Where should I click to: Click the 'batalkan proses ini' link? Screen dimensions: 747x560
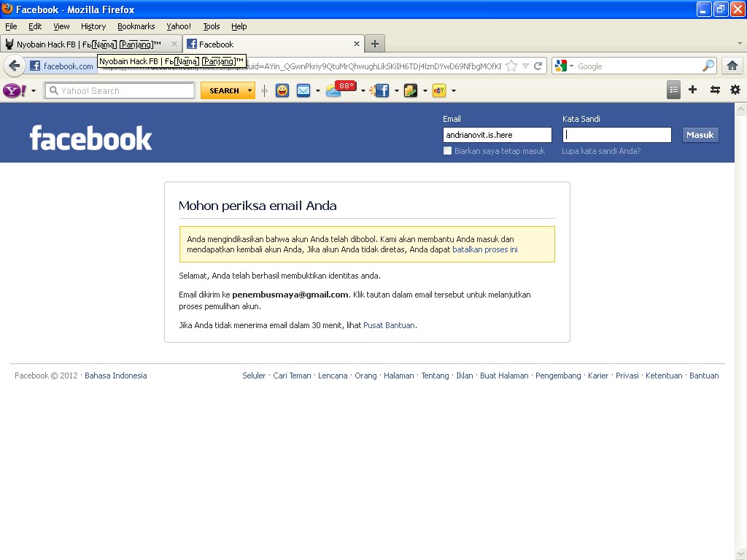(485, 249)
